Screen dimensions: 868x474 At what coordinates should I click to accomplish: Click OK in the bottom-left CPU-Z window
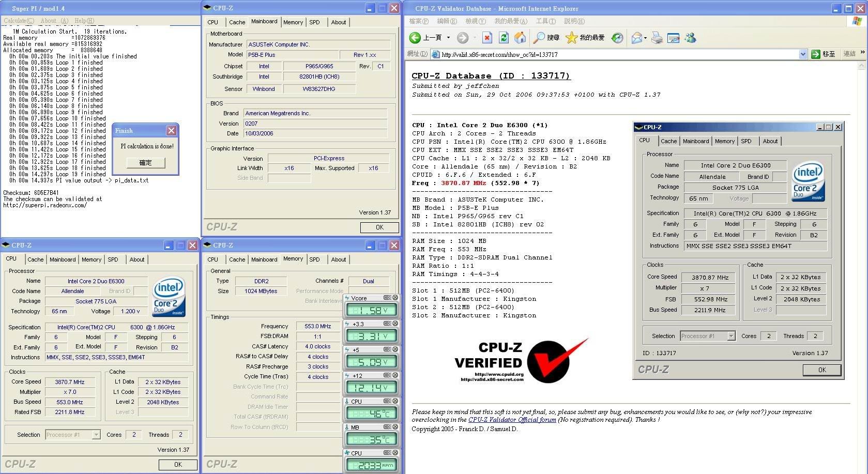[x=178, y=465]
